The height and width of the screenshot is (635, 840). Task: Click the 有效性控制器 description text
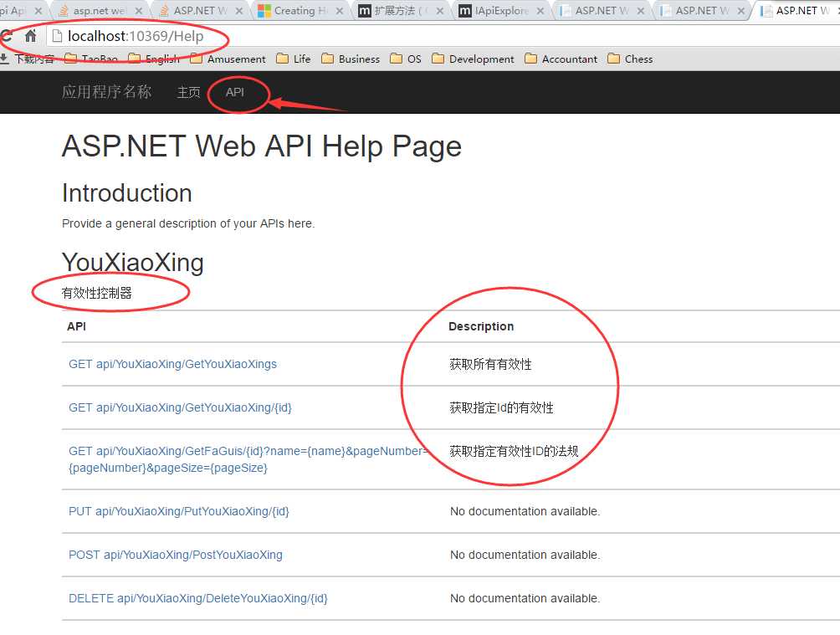pos(96,293)
